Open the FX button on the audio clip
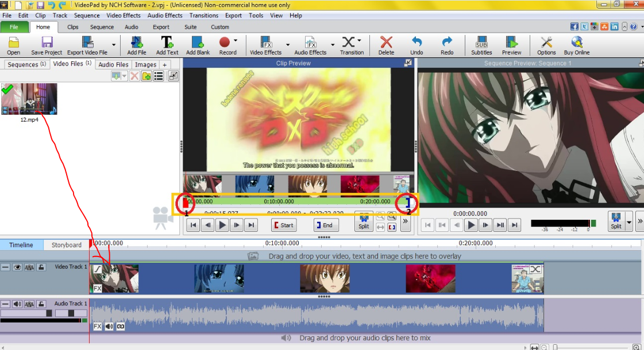644x350 pixels. point(97,326)
